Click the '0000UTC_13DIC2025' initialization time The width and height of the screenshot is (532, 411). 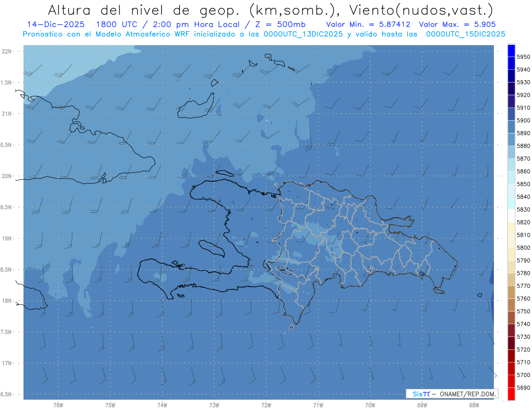[303, 34]
